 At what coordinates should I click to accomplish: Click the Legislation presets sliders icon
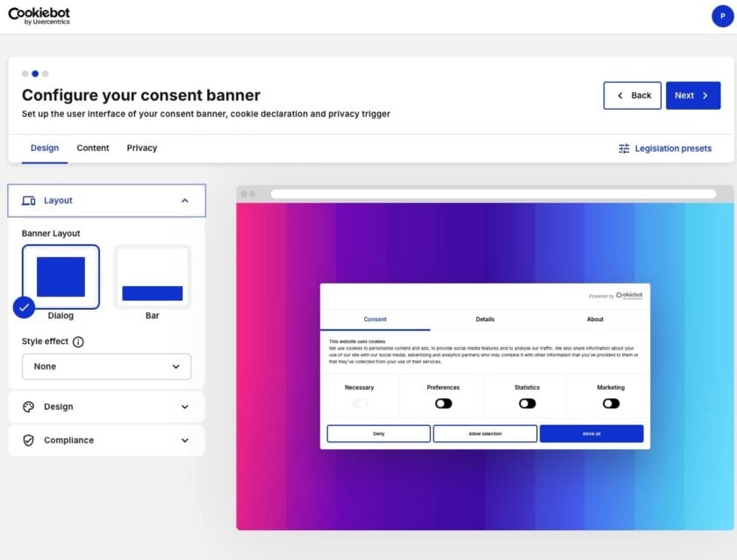(624, 148)
